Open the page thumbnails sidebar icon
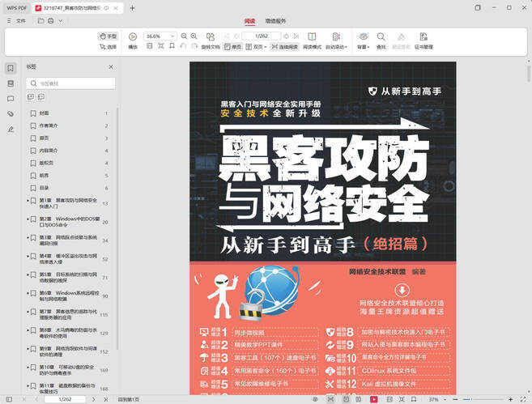The image size is (532, 404). tap(11, 83)
